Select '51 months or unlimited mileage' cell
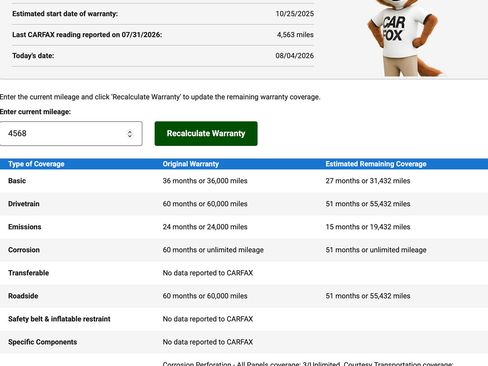Image resolution: width=488 pixels, height=366 pixels. point(376,250)
